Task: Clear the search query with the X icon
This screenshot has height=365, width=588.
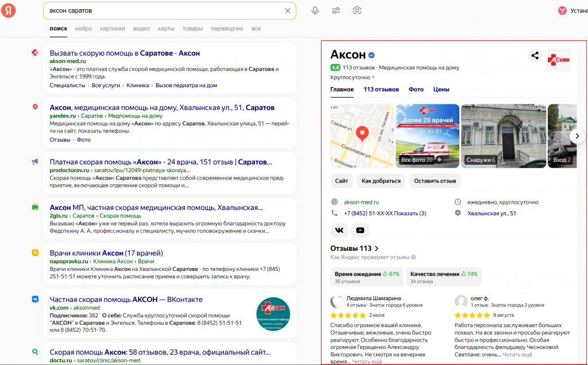Action: point(288,10)
